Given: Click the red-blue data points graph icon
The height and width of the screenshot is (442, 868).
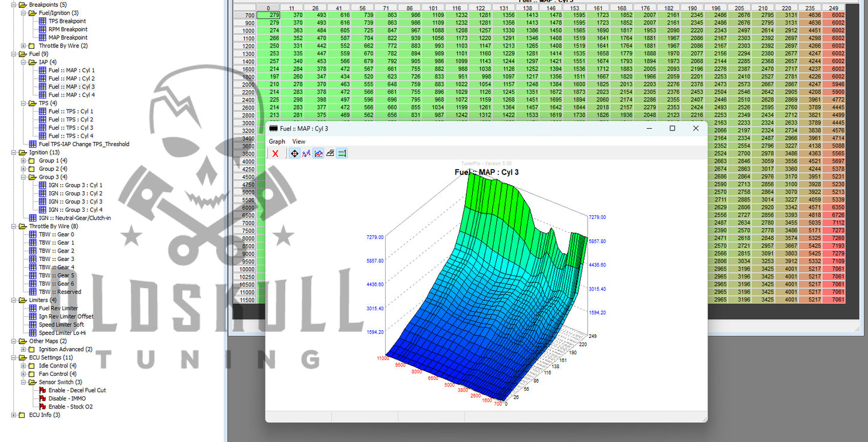Looking at the screenshot, I should coord(306,153).
